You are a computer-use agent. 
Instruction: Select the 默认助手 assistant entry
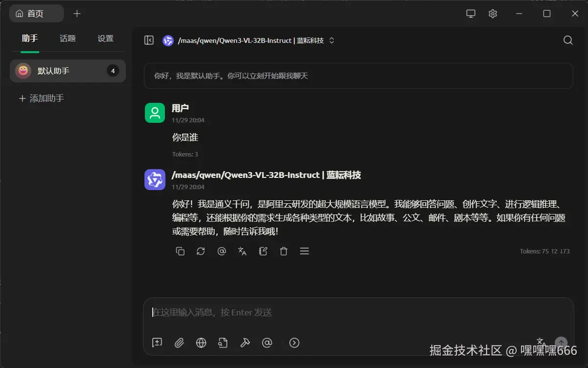click(x=67, y=70)
